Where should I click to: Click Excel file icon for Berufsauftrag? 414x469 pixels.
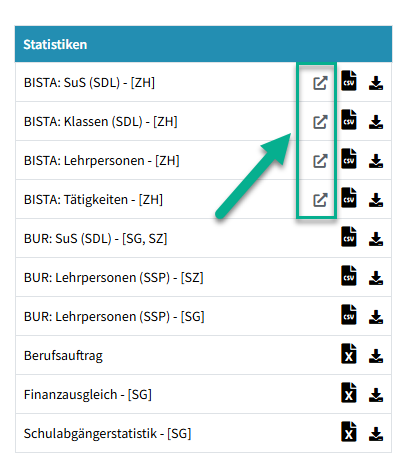click(349, 354)
